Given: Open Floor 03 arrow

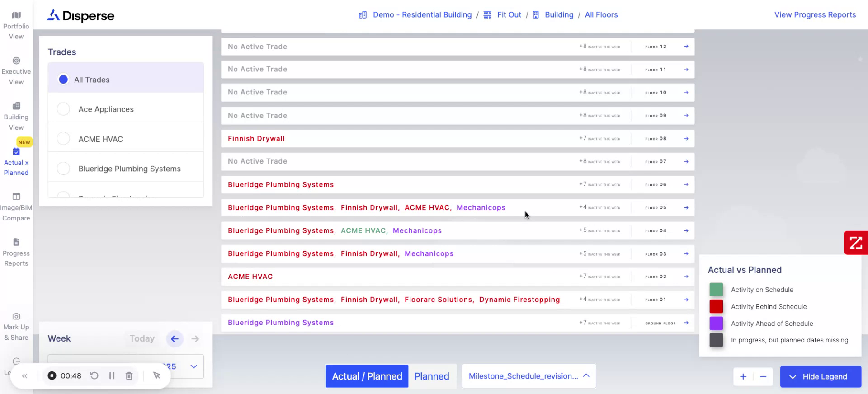Looking at the screenshot, I should point(686,253).
